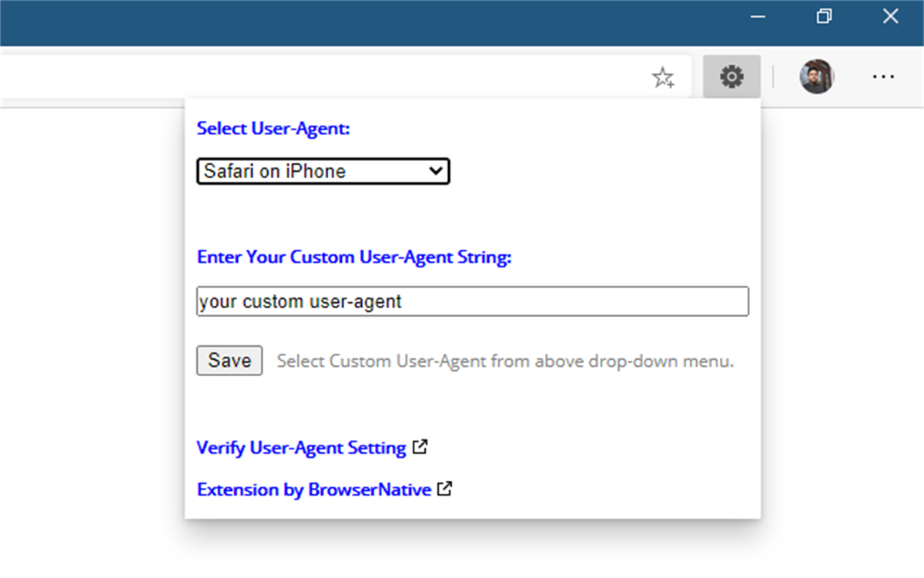Open the user-agent switcher extension gear icon
The height and width of the screenshot is (578, 924).
(x=731, y=76)
